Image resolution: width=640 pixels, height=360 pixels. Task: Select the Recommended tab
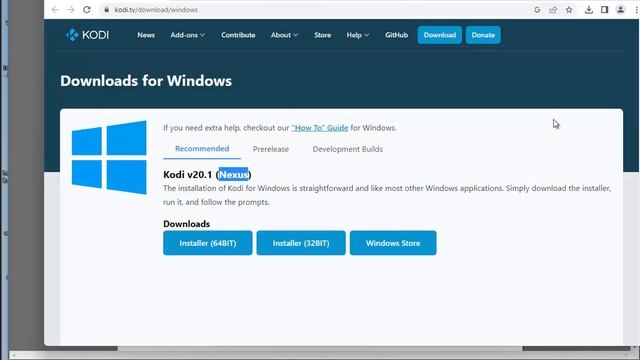pos(202,149)
